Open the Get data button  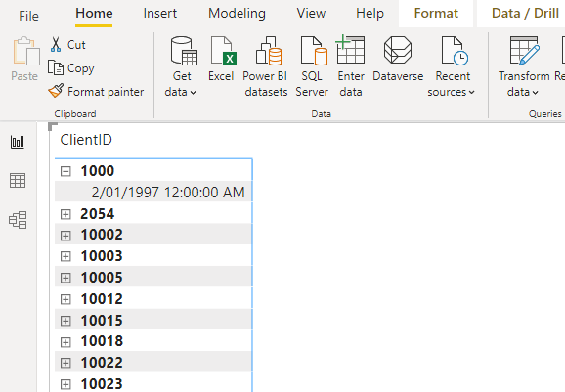pos(183,66)
